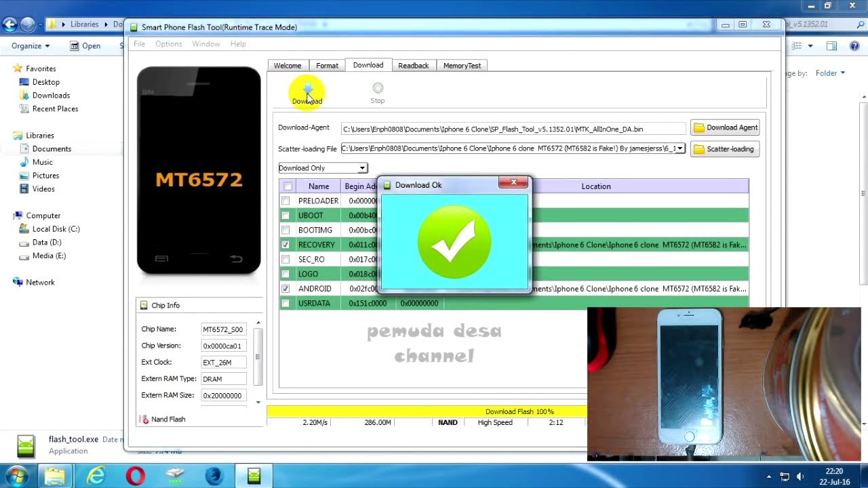Switch to the Format tab
The image size is (868, 488).
click(x=327, y=66)
